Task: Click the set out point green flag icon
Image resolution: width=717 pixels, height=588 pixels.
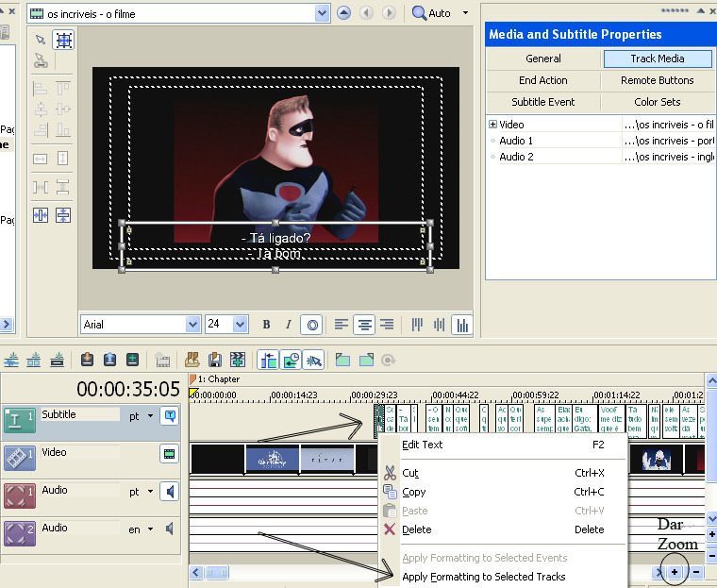Action: 366,360
